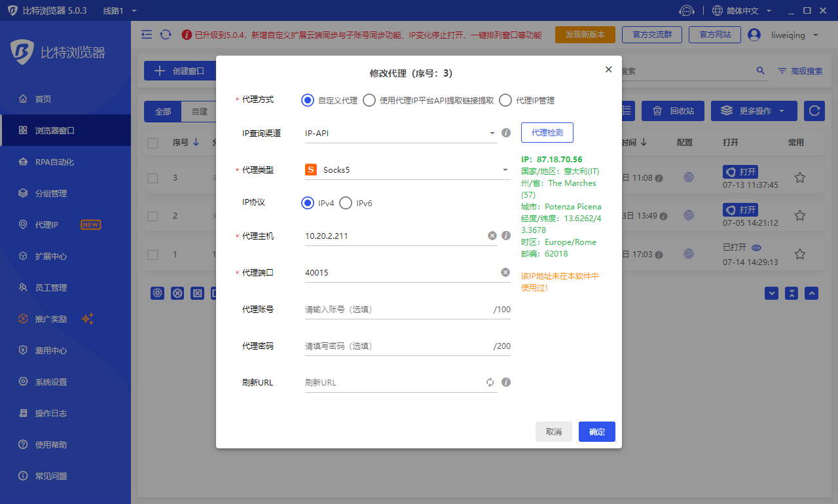Click the refresh icon beside 刷新URL field
This screenshot has width=838, height=504.
(490, 382)
